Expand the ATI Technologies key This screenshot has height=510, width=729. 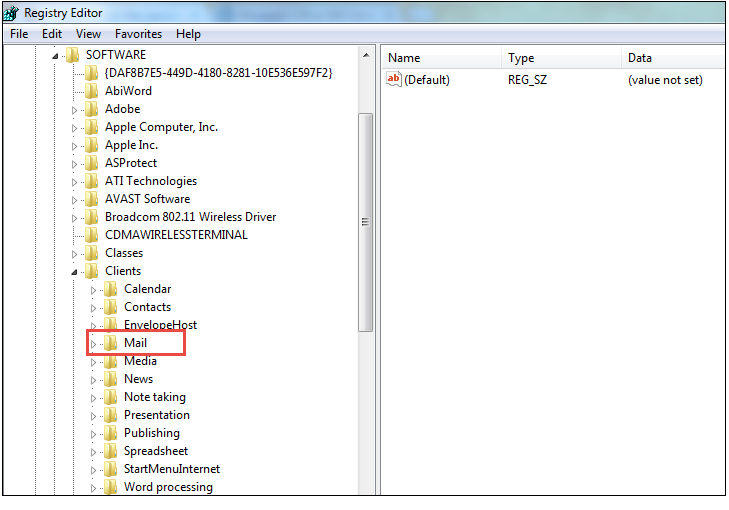coord(74,182)
